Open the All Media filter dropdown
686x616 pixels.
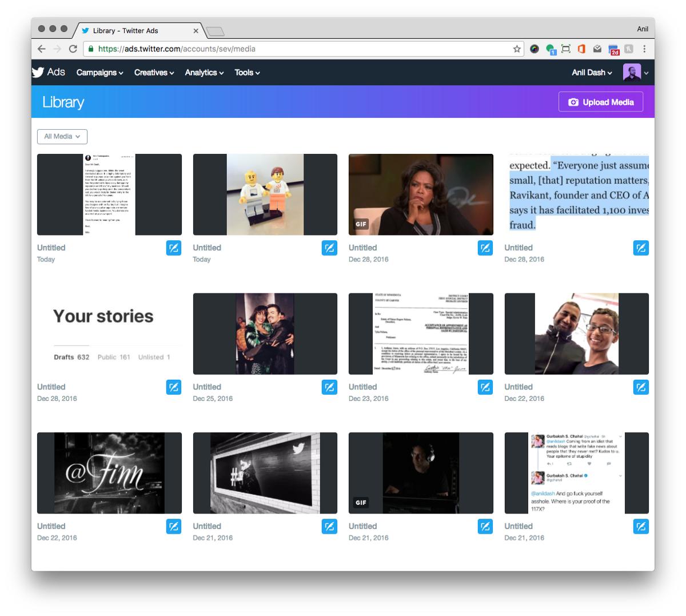point(62,136)
